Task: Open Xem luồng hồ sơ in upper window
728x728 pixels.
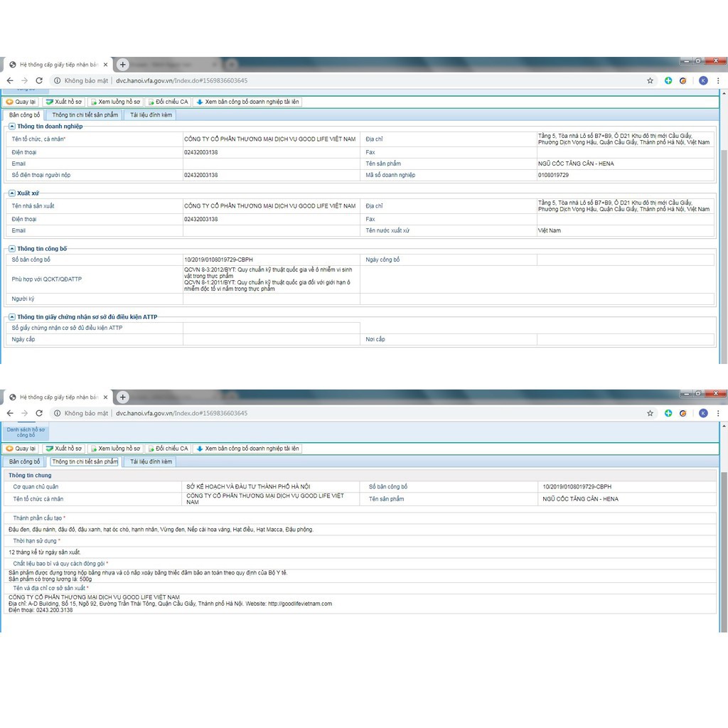Action: (x=115, y=102)
